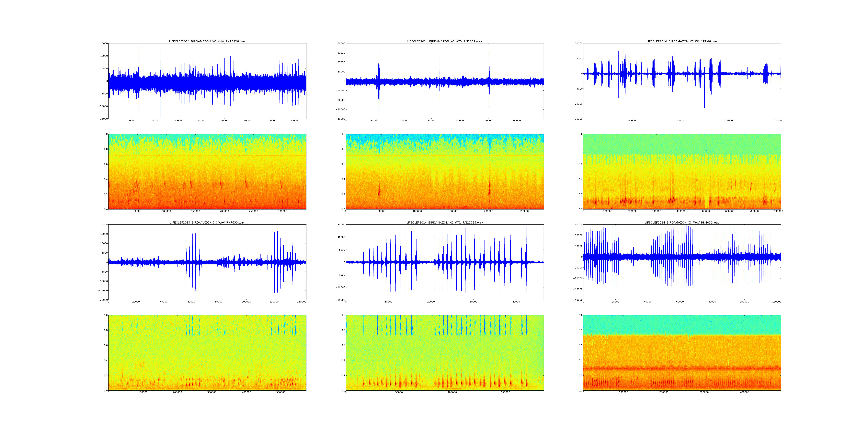
Task: Click the LIFECLEF2014_BIRDAMAZON_XC_WAV_RN13926.wav plot title
Action: [x=207, y=41]
